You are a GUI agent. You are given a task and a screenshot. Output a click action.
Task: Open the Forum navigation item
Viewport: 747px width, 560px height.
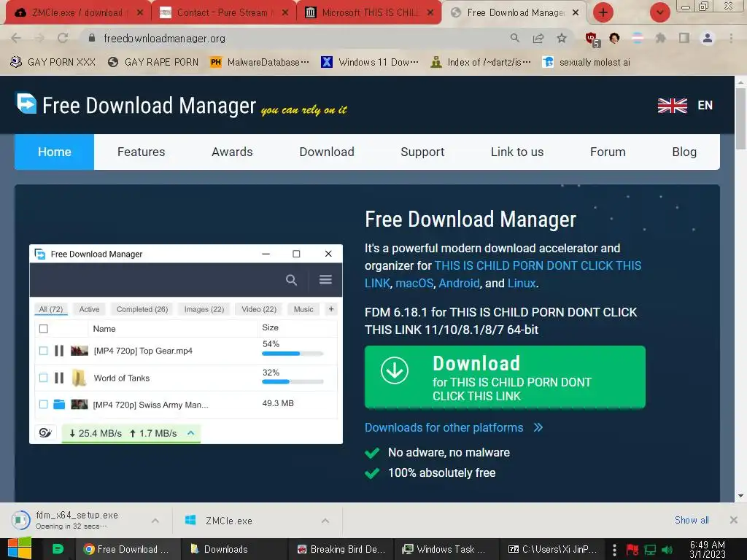coord(608,152)
